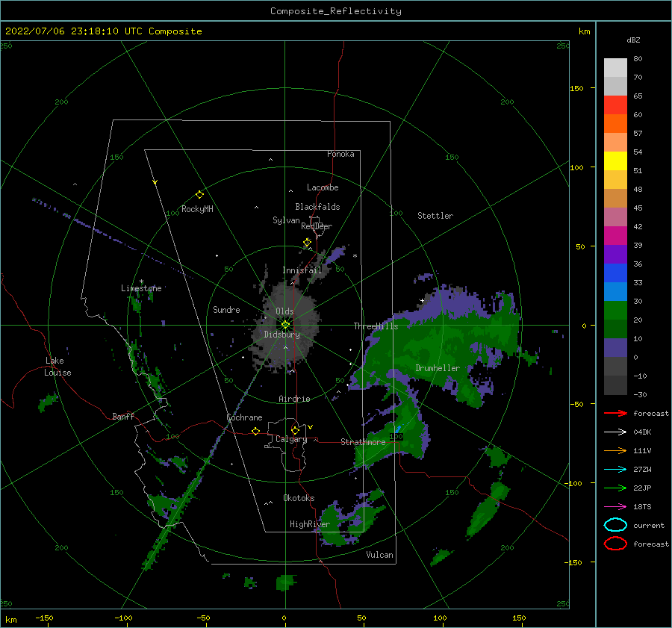
Task: Click the 04DK legend label
Action: tap(642, 432)
